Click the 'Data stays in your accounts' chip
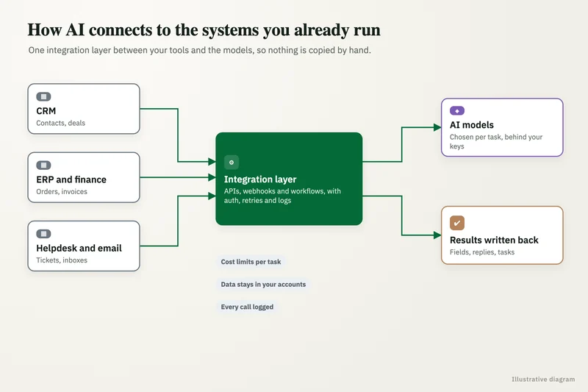The image size is (588, 392). 263,285
